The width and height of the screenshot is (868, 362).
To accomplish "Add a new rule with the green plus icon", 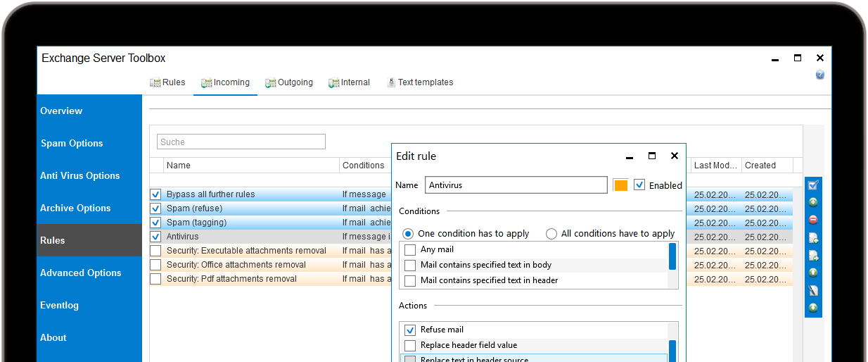I will click(x=813, y=202).
